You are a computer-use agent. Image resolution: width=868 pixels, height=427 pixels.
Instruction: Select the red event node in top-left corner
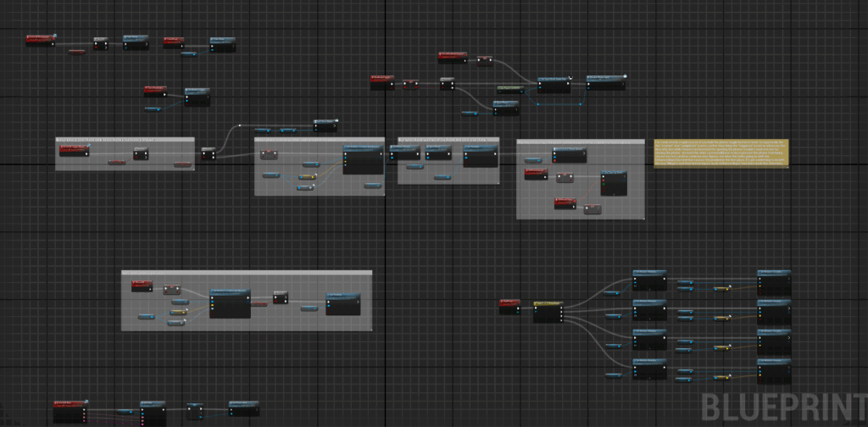click(x=40, y=40)
